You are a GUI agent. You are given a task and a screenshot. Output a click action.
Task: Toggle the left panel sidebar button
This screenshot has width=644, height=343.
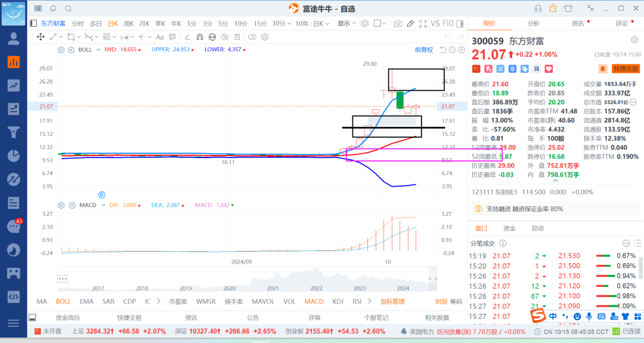(33, 23)
